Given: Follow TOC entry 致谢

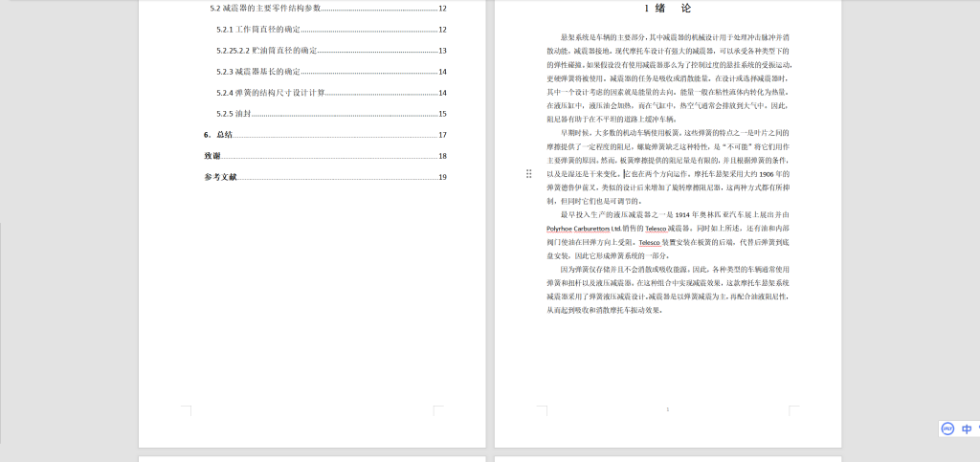Looking at the screenshot, I should coord(325,156).
